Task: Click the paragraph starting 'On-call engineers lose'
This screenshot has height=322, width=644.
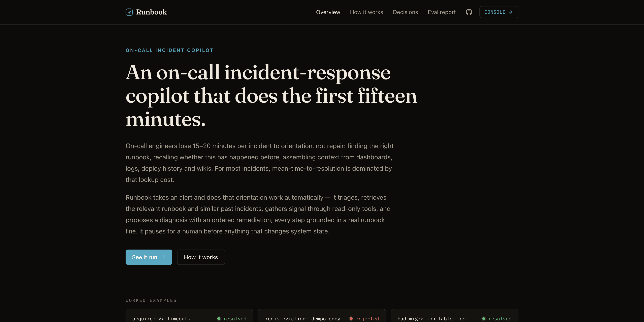Action: pos(259,163)
